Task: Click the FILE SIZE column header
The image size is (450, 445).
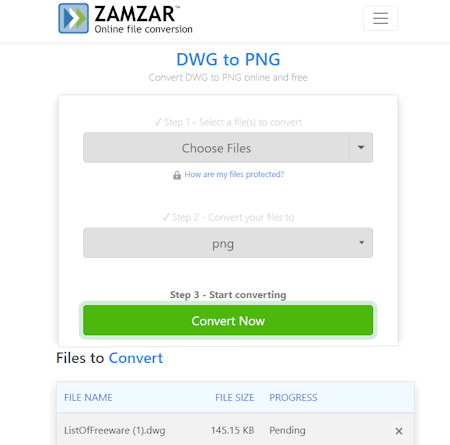Action: coord(235,397)
